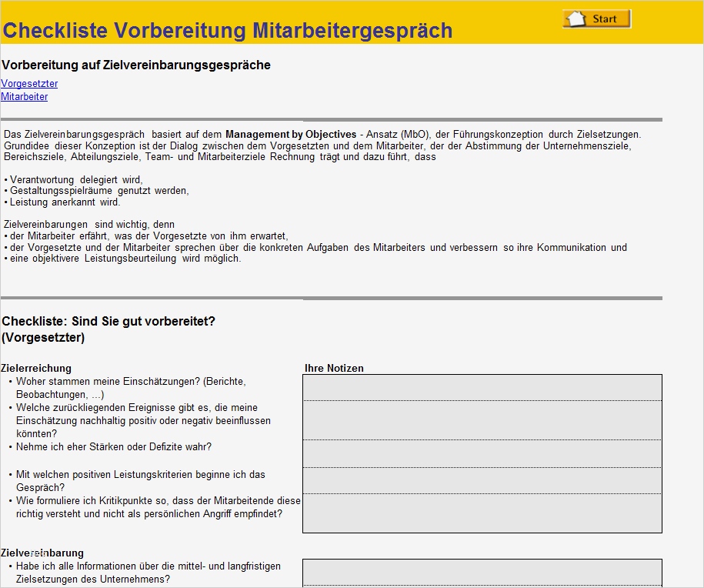The height and width of the screenshot is (588, 704).
Task: Open the Mitarbeiter link
Action: coord(24,96)
